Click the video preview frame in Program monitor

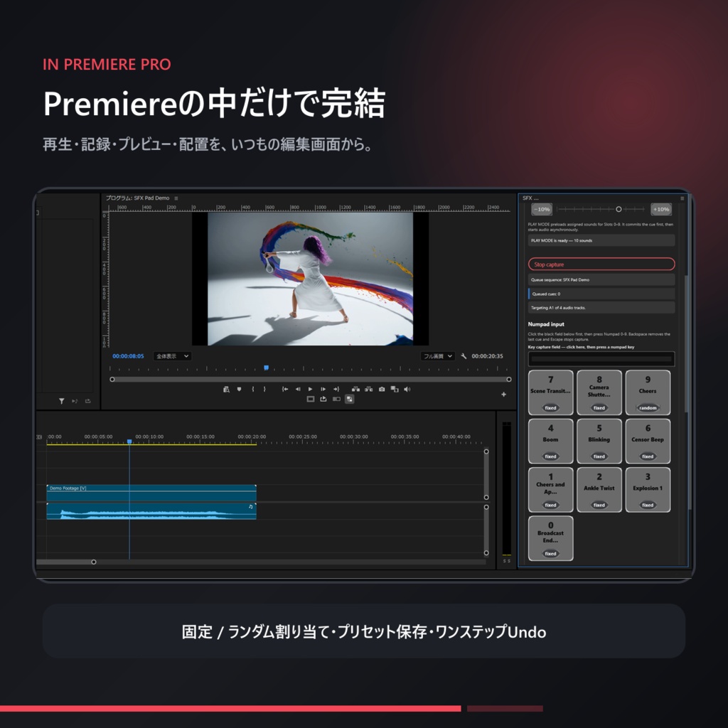(x=310, y=279)
